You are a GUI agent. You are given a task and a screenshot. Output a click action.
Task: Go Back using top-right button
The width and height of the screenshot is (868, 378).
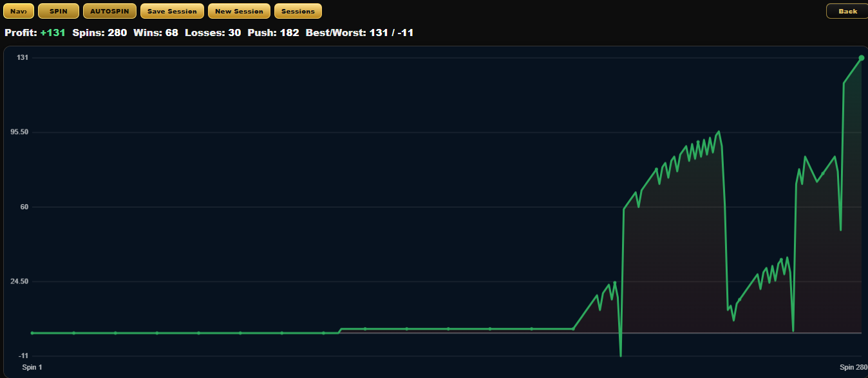pos(847,11)
